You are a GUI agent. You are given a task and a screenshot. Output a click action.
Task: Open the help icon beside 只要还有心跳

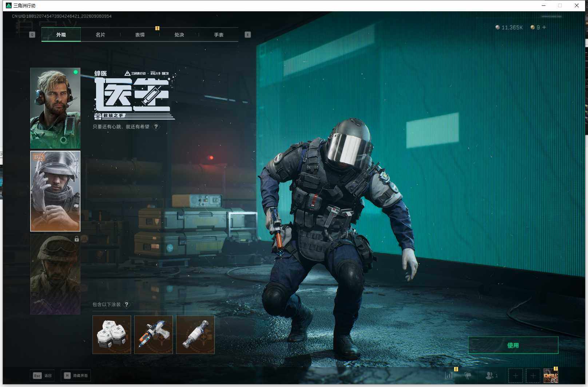click(156, 127)
